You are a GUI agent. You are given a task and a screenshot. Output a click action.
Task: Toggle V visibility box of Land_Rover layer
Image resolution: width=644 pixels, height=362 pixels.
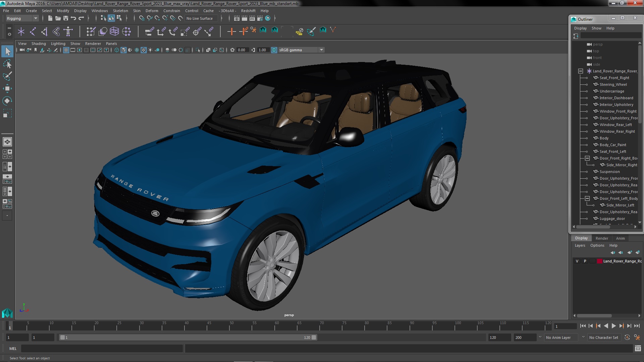pyautogui.click(x=577, y=261)
